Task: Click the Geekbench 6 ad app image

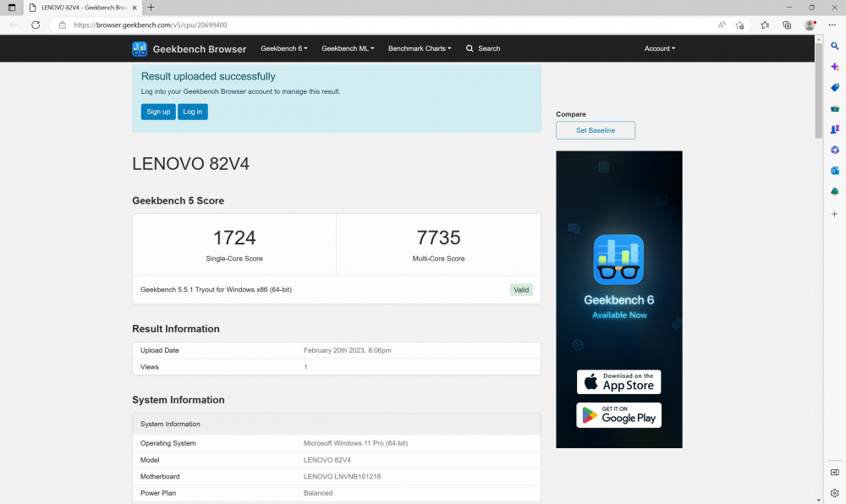Action: (x=619, y=260)
